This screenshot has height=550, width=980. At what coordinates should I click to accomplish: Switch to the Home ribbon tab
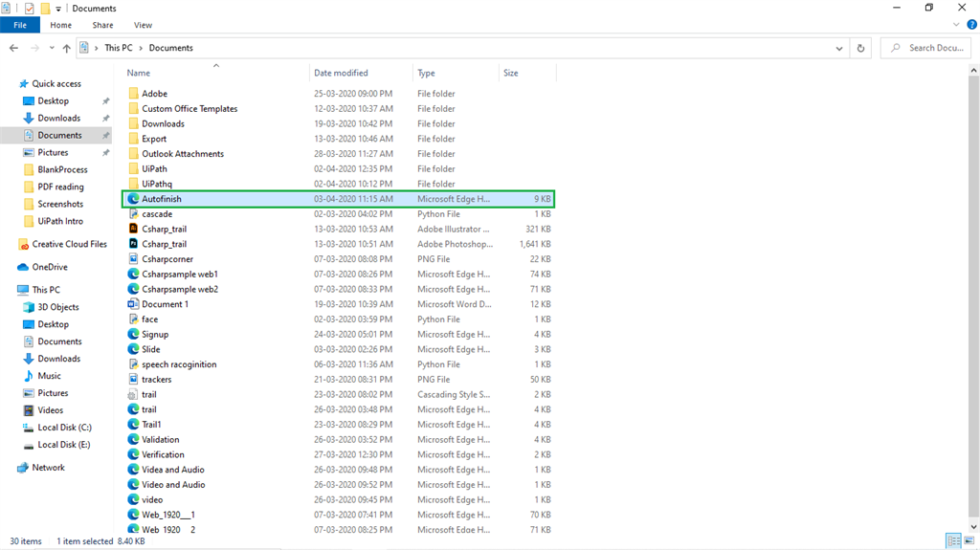[x=60, y=25]
